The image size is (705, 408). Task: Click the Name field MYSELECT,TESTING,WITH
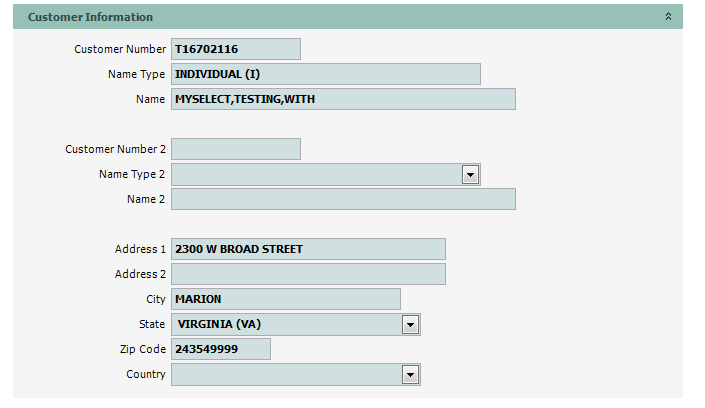[x=343, y=99]
